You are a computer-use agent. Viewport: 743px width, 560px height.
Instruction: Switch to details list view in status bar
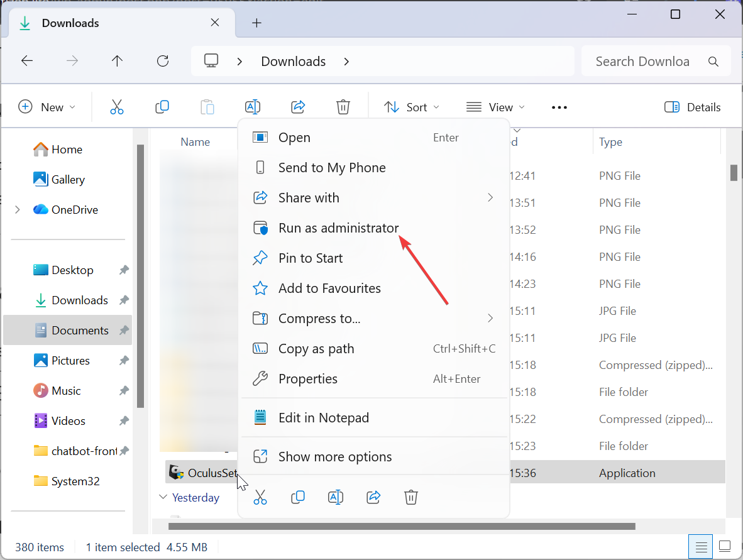tap(702, 546)
